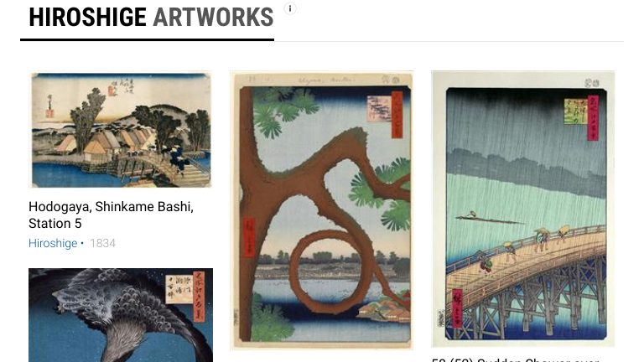The width and height of the screenshot is (644, 362).
Task: Click the blue-robed figure on Hodogaya bridge
Action: 177,158
